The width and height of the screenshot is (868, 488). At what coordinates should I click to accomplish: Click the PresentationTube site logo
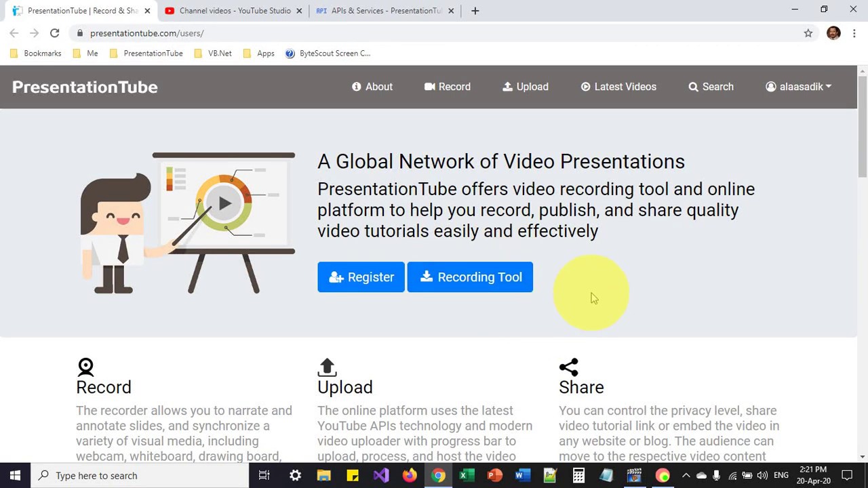pyautogui.click(x=85, y=87)
